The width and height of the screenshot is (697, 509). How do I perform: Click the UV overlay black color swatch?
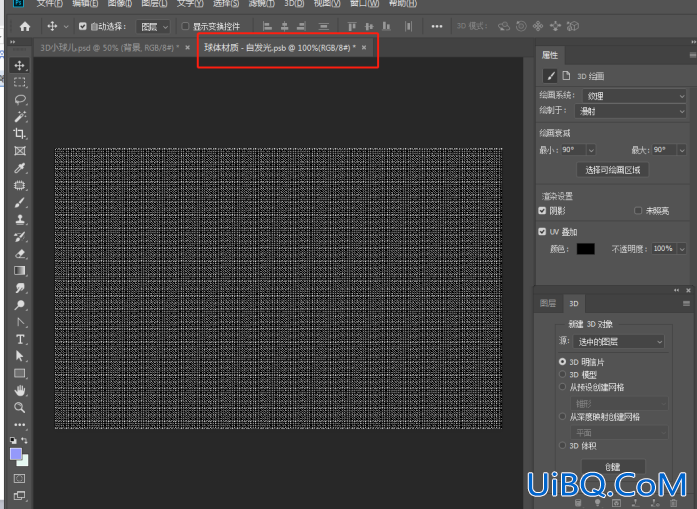point(585,249)
